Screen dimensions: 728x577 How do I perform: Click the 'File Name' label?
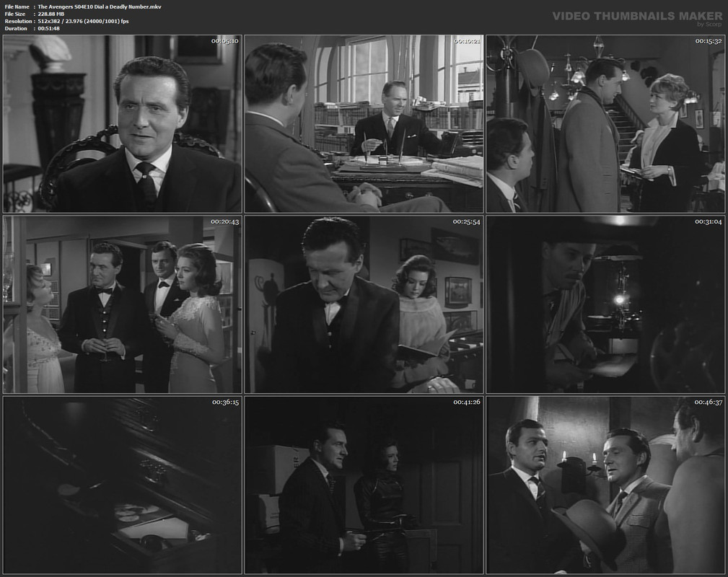coord(17,6)
